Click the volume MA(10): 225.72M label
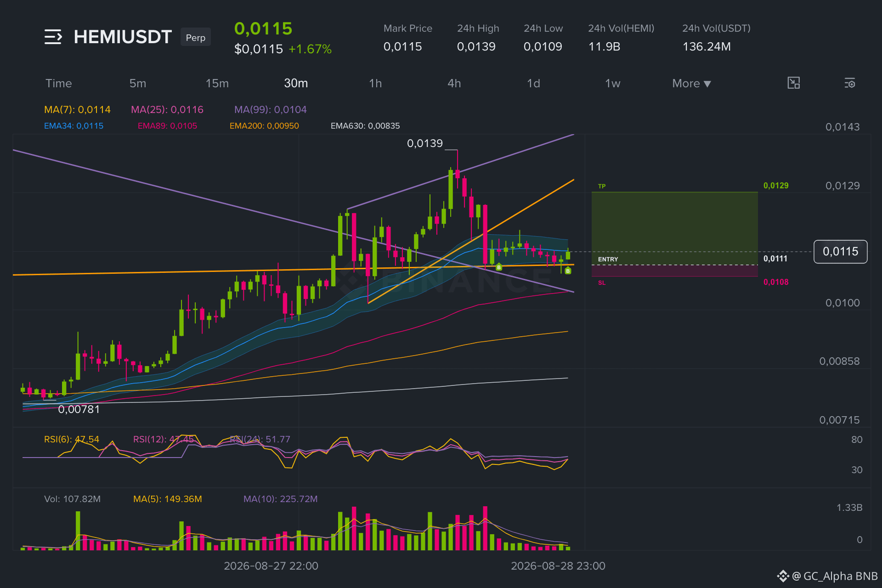This screenshot has height=588, width=882. pos(280,499)
